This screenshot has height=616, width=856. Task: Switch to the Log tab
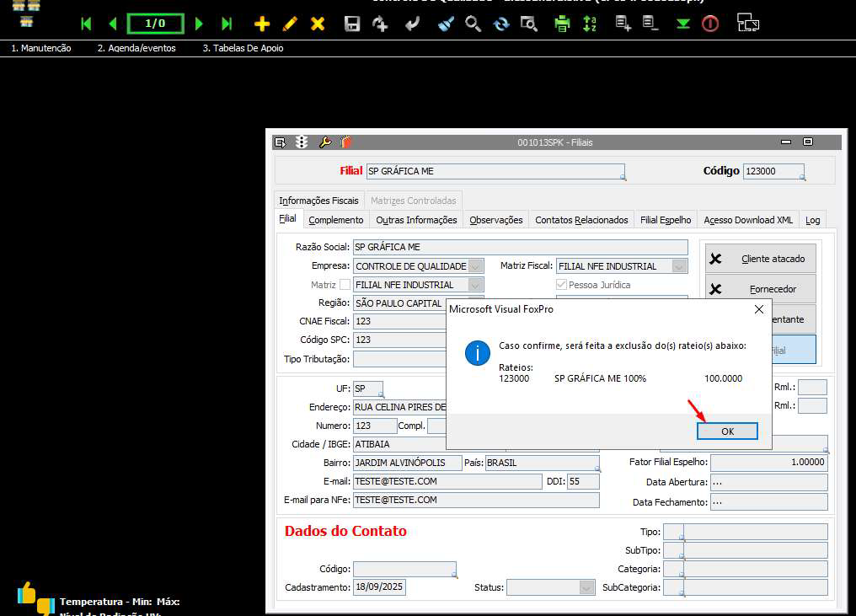click(812, 220)
